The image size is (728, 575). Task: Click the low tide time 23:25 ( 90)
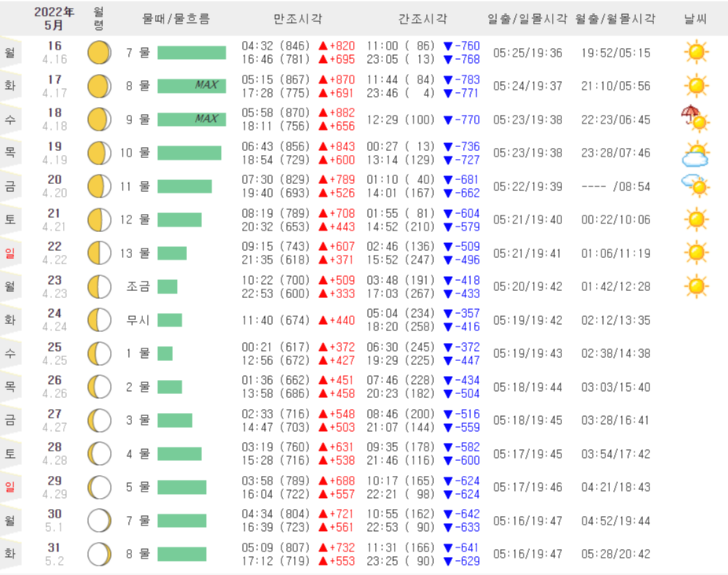pos(400,561)
